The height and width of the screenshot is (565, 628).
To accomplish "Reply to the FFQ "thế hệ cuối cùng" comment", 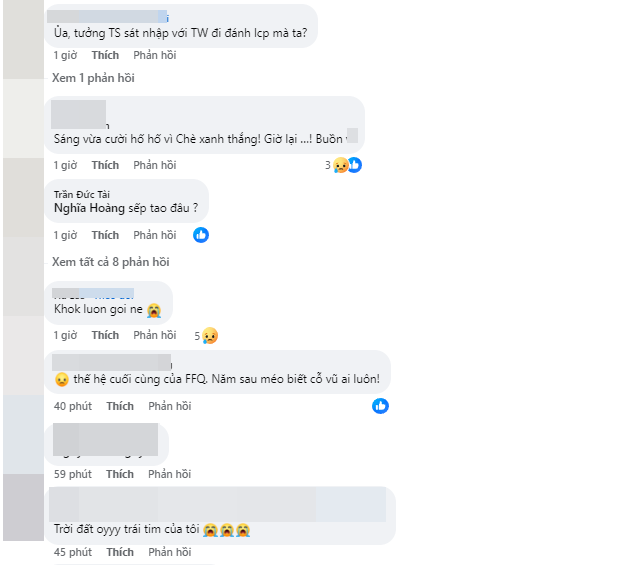I will click(x=169, y=406).
